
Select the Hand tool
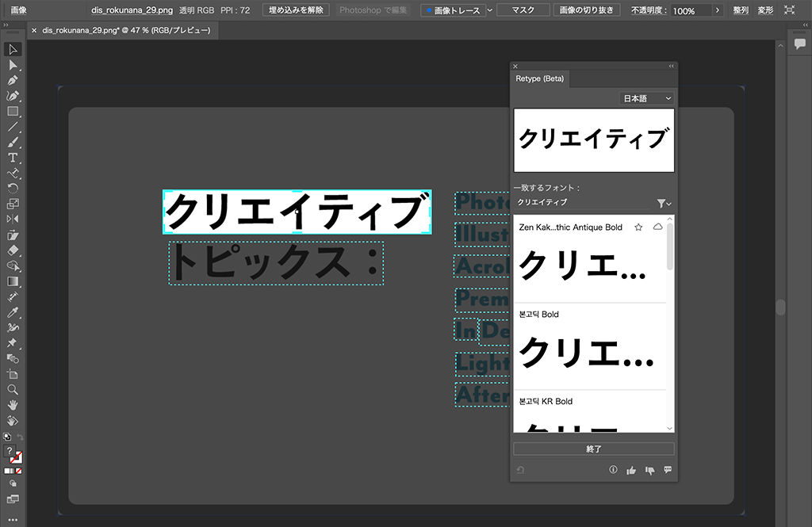pyautogui.click(x=13, y=405)
